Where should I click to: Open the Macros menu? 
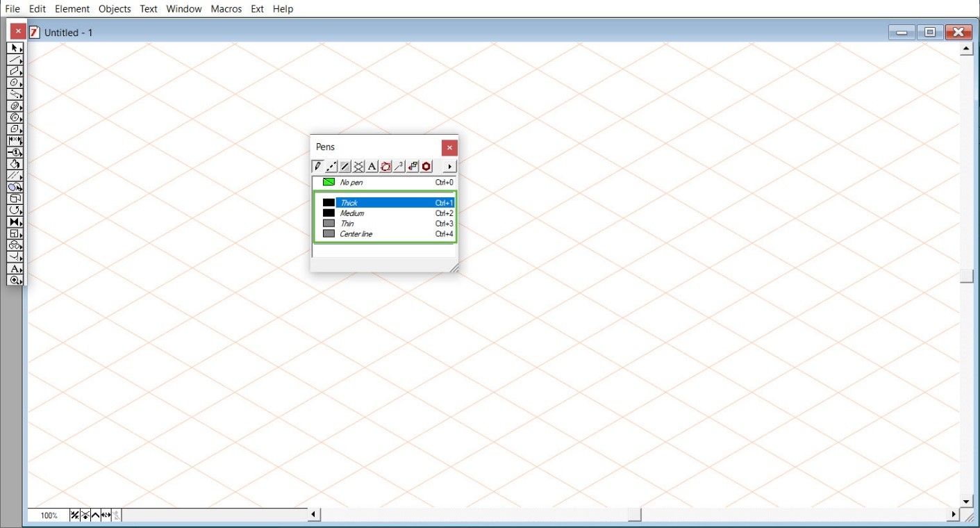point(226,9)
